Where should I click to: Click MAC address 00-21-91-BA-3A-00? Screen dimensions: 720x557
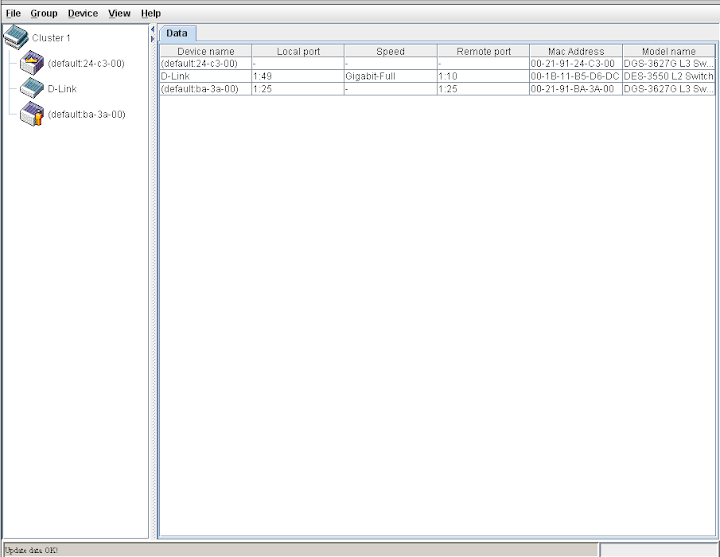click(576, 89)
